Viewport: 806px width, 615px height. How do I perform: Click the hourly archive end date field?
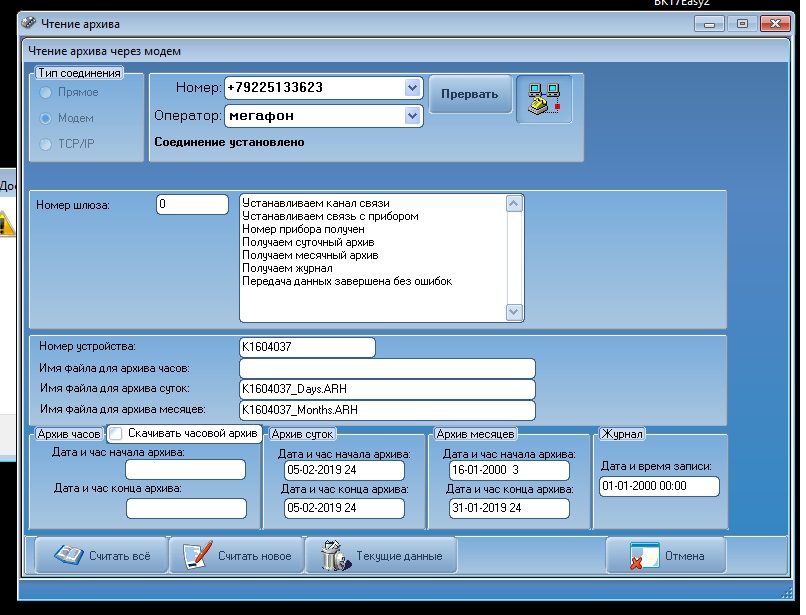tap(186, 509)
